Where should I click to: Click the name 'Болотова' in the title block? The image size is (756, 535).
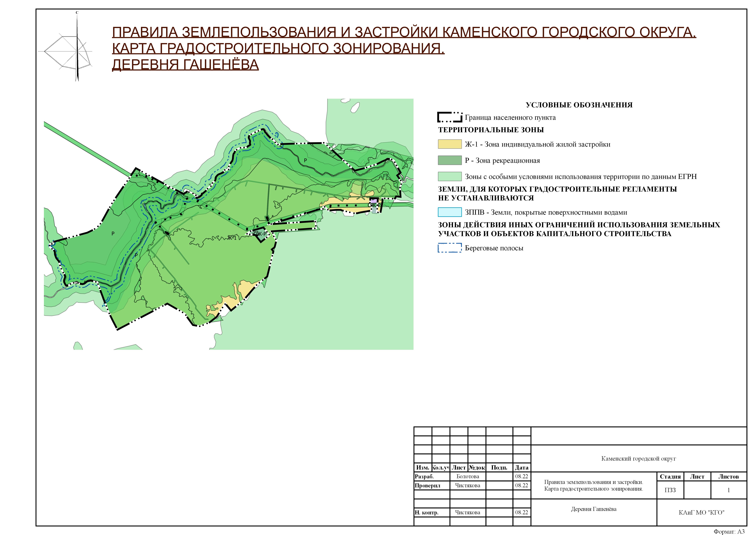468,477
